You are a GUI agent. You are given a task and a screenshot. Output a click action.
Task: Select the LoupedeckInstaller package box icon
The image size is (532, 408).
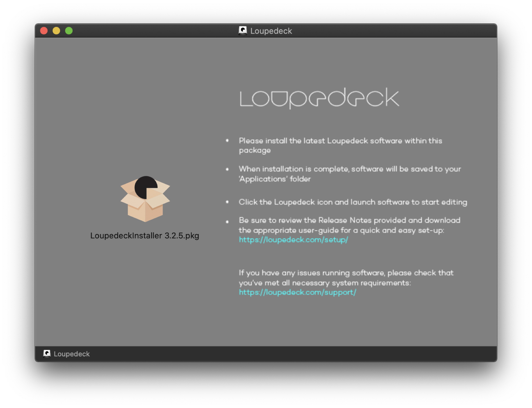145,199
